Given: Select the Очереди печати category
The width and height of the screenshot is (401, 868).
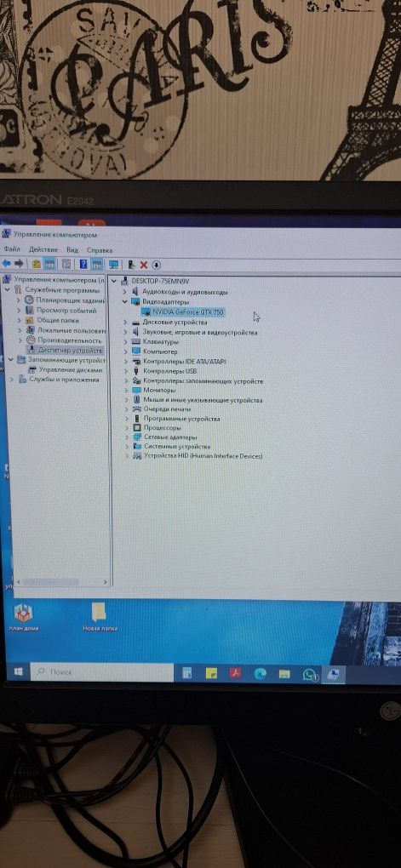Looking at the screenshot, I should (x=167, y=409).
